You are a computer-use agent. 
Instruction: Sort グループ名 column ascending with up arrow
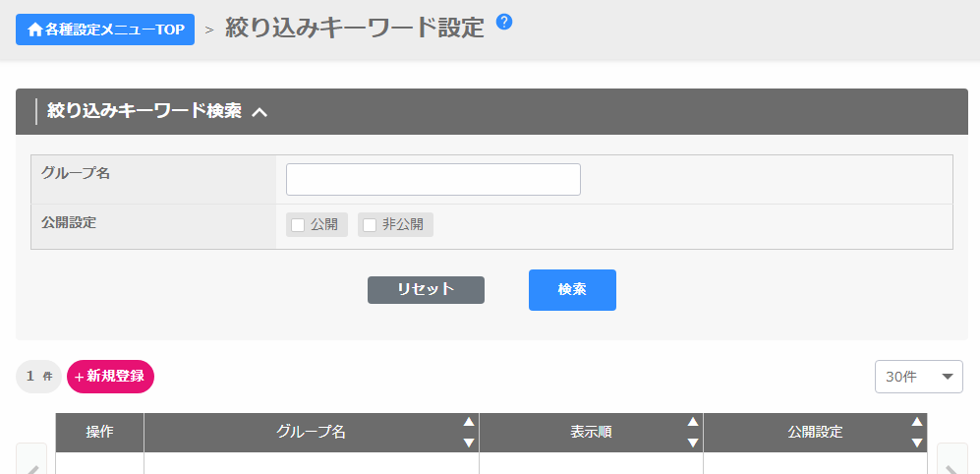pos(469,422)
